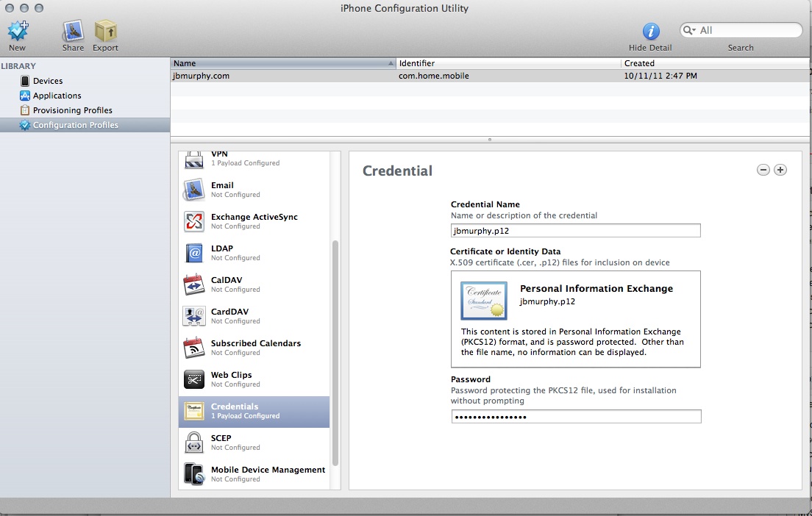
Task: Click the jbmurphy.p12 certificate file name
Action: (x=547, y=301)
